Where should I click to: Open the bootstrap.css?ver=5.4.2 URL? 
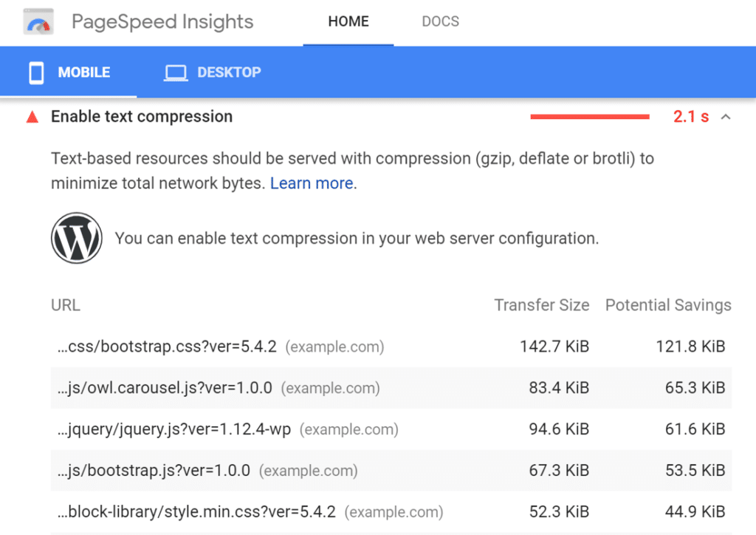point(167,347)
